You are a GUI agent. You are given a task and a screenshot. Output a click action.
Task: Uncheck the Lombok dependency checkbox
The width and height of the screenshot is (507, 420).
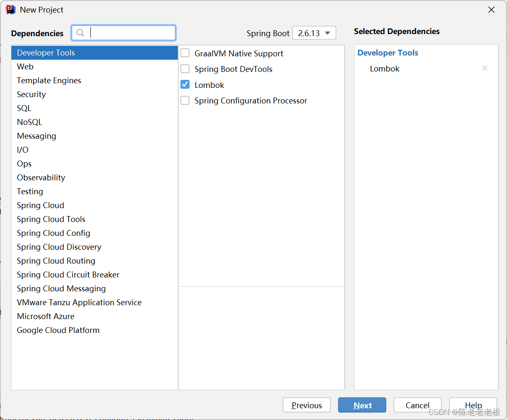click(185, 85)
